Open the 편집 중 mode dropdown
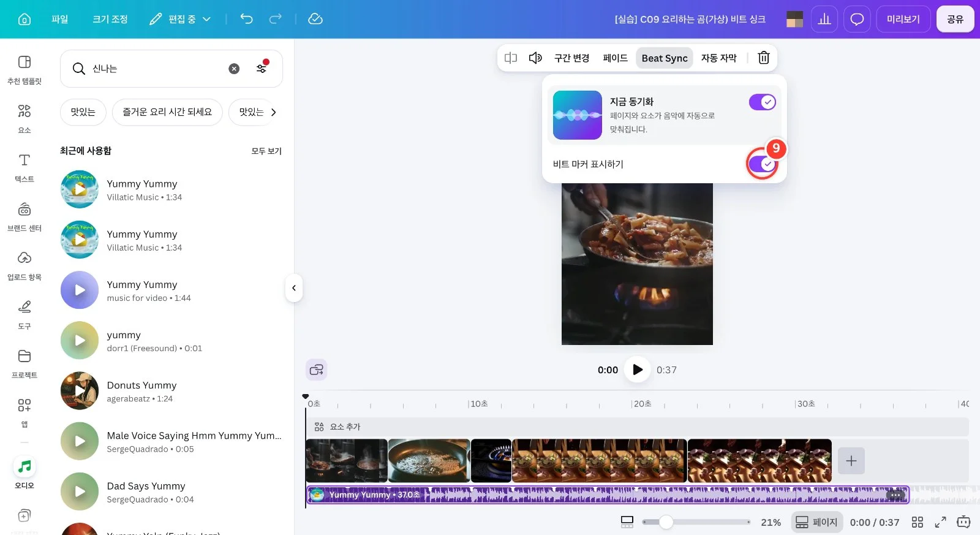The width and height of the screenshot is (980, 535). (180, 19)
